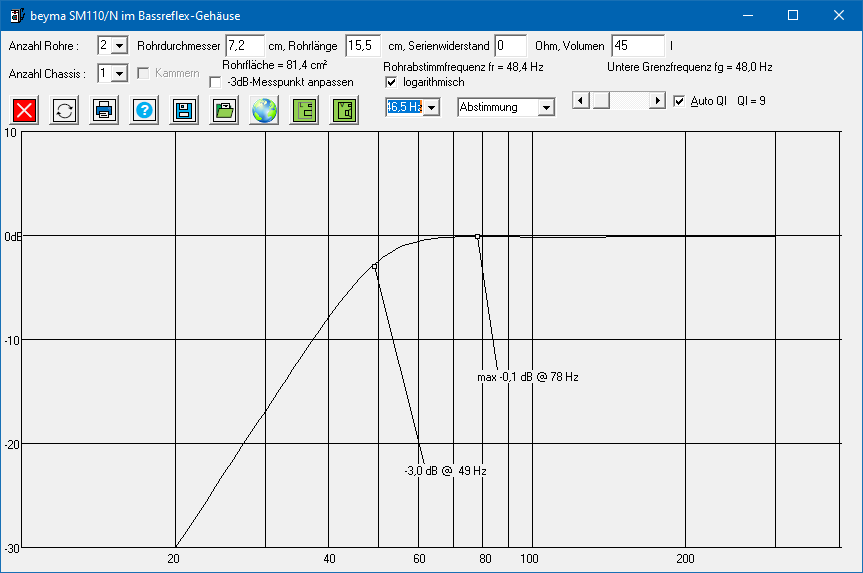The image size is (863, 573).
Task: Toggle the Auto Ql checkbox
Action: click(x=679, y=101)
